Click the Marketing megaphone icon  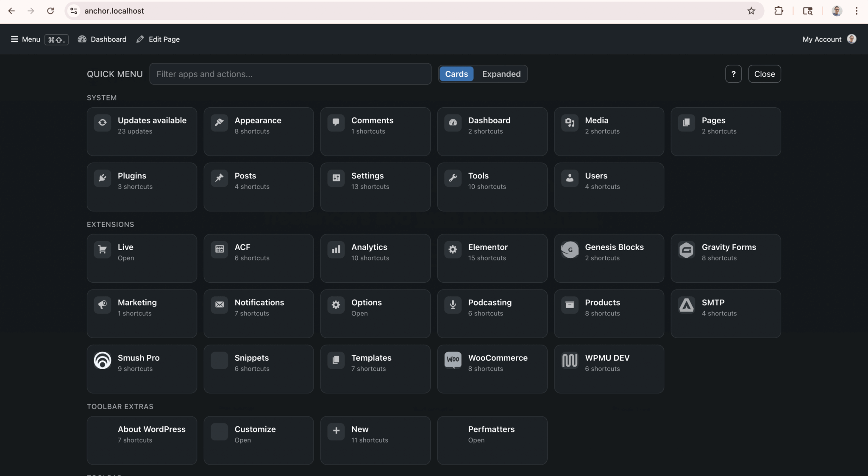[103, 305]
